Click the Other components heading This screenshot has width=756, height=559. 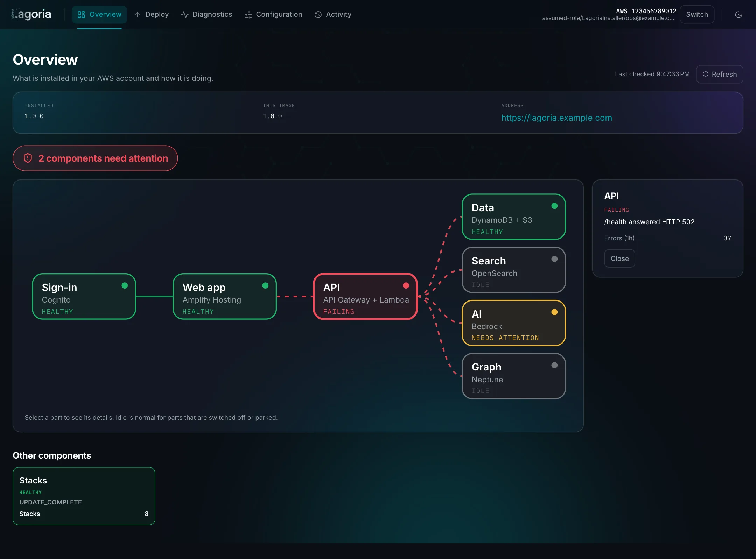coord(52,455)
